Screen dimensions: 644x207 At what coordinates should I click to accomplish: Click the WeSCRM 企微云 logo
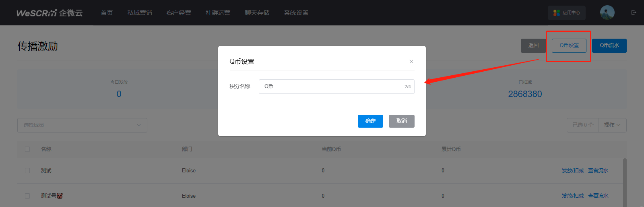coord(50,13)
